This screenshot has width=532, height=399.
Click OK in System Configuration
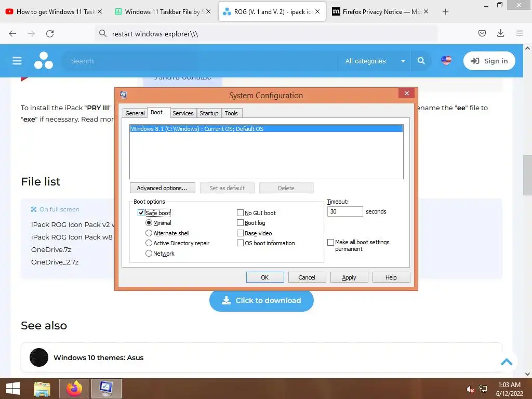(265, 277)
